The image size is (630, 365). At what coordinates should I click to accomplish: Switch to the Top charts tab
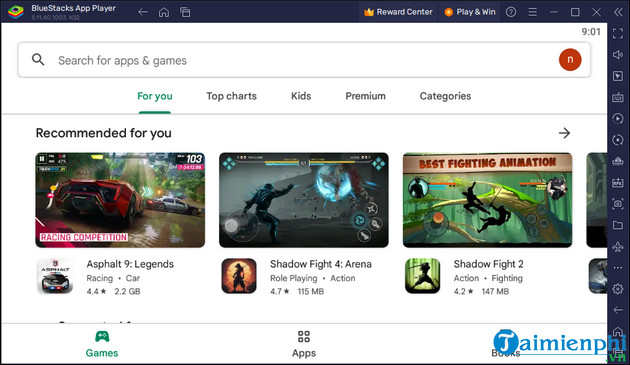(231, 96)
